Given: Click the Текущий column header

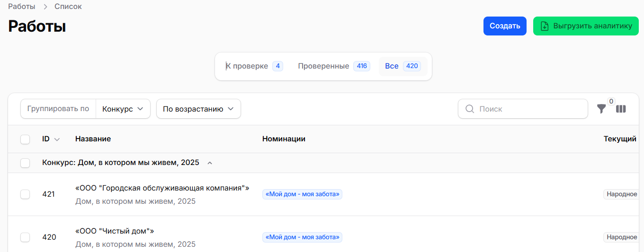Looking at the screenshot, I should point(620,139).
